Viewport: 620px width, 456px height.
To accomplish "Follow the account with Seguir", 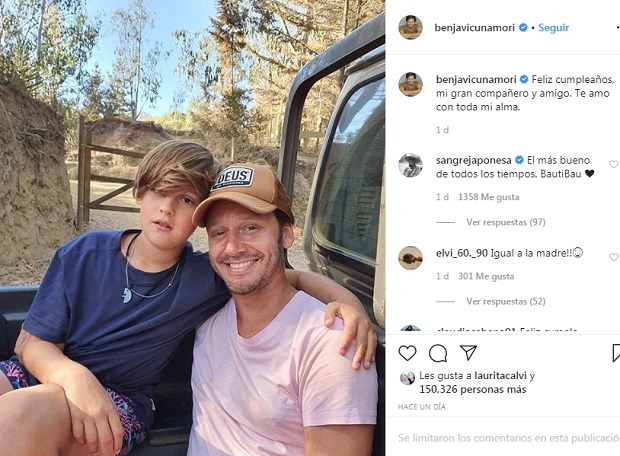I will click(x=554, y=28).
